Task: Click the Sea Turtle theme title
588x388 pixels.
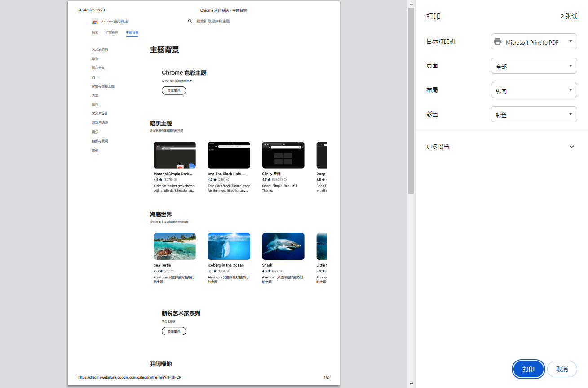Action: (162, 265)
